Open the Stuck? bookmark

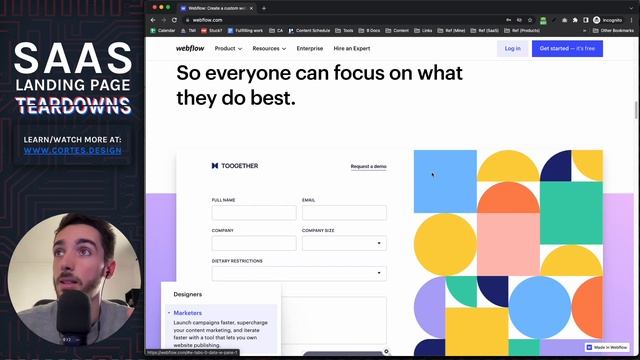pyautogui.click(x=211, y=31)
